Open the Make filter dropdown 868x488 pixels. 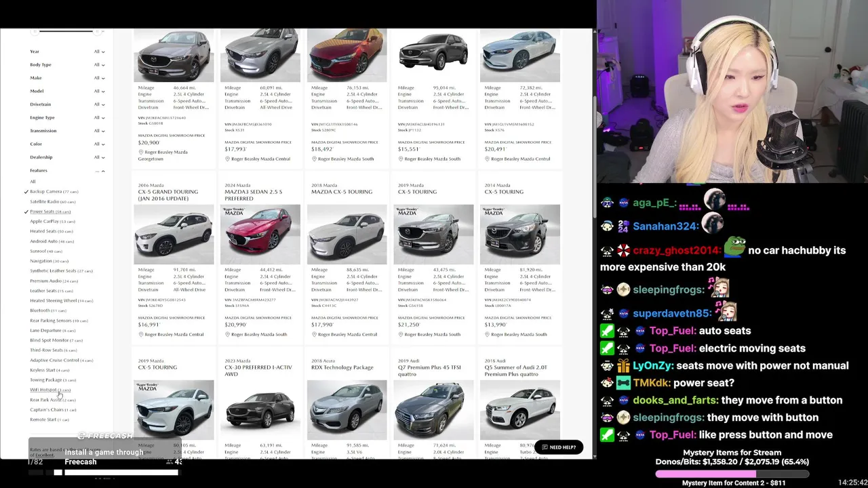coord(66,78)
